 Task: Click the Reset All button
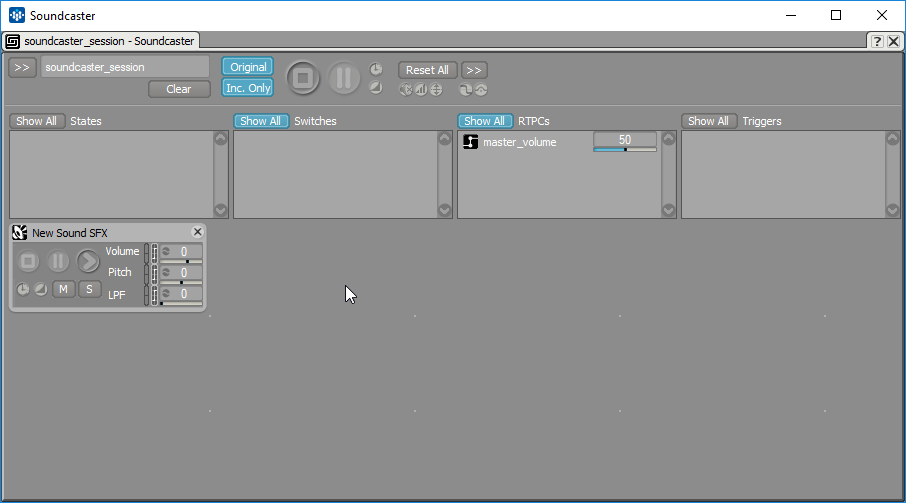[427, 70]
